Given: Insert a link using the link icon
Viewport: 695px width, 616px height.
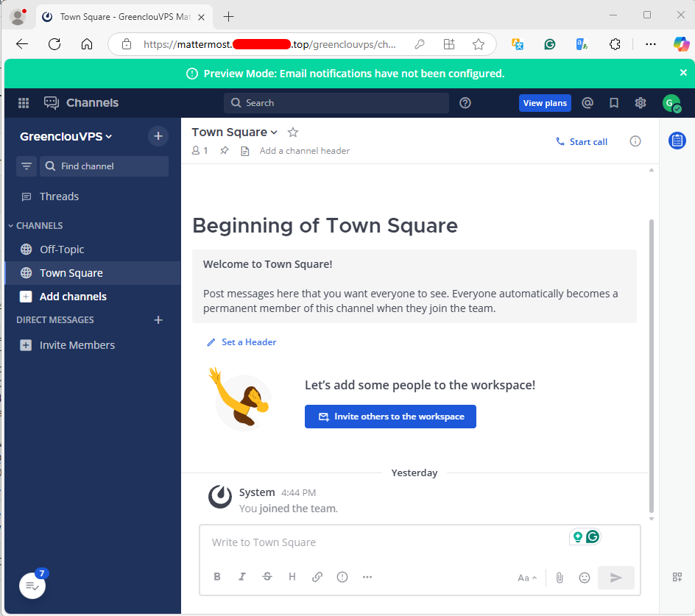Looking at the screenshot, I should (x=317, y=576).
